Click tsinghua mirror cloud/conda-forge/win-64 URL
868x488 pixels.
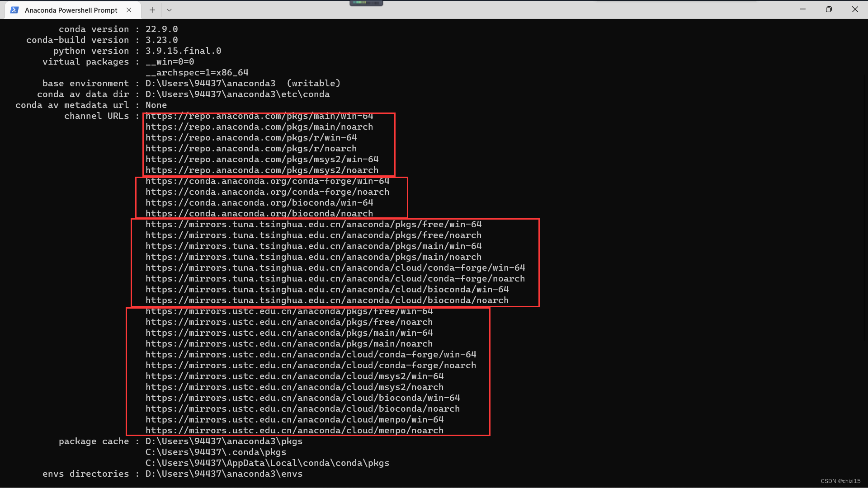[335, 268]
